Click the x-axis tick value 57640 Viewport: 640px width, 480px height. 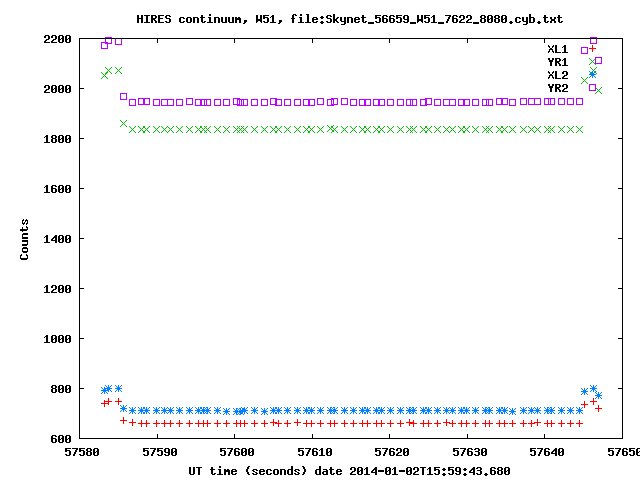(x=547, y=452)
